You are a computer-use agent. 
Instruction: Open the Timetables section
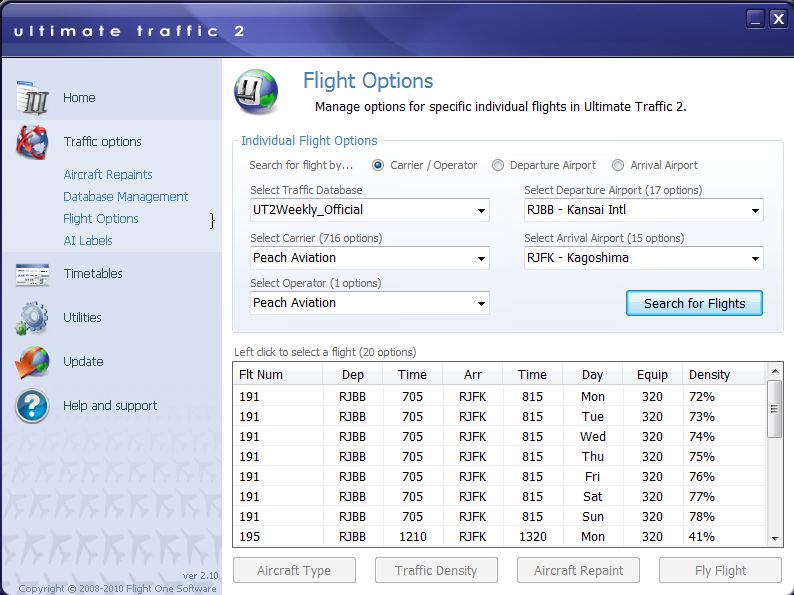click(x=93, y=273)
